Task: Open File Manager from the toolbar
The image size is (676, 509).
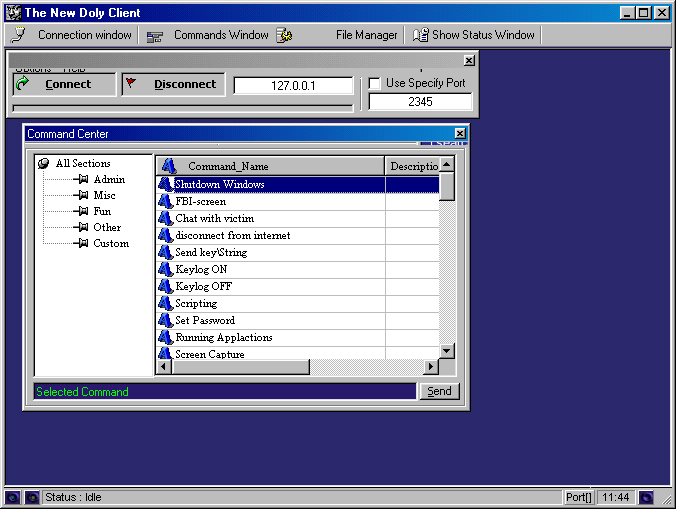Action: point(366,35)
